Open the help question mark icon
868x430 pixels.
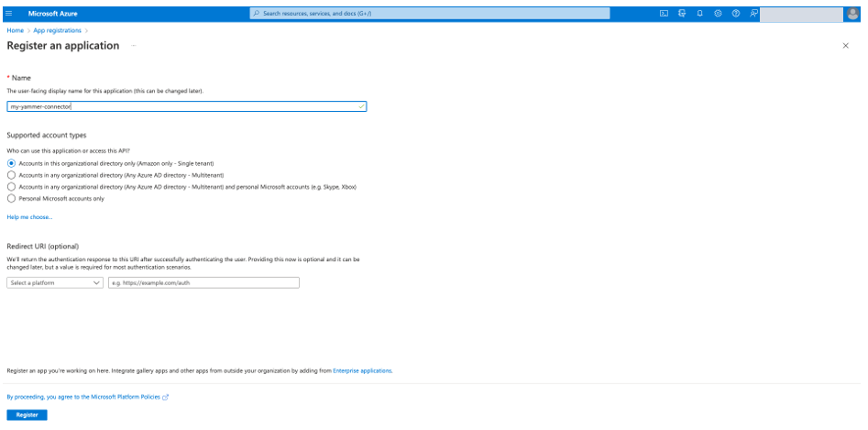[x=736, y=13]
